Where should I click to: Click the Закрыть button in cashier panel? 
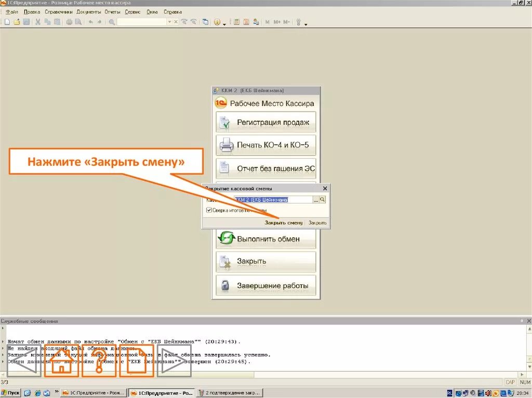pos(265,262)
